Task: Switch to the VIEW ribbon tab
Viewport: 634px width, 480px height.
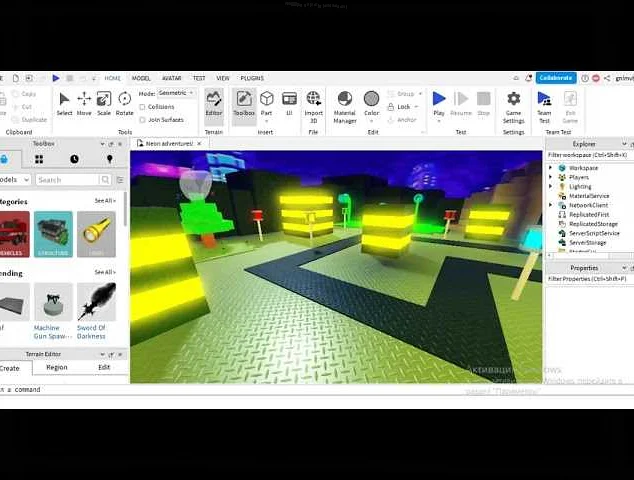Action: tap(223, 78)
